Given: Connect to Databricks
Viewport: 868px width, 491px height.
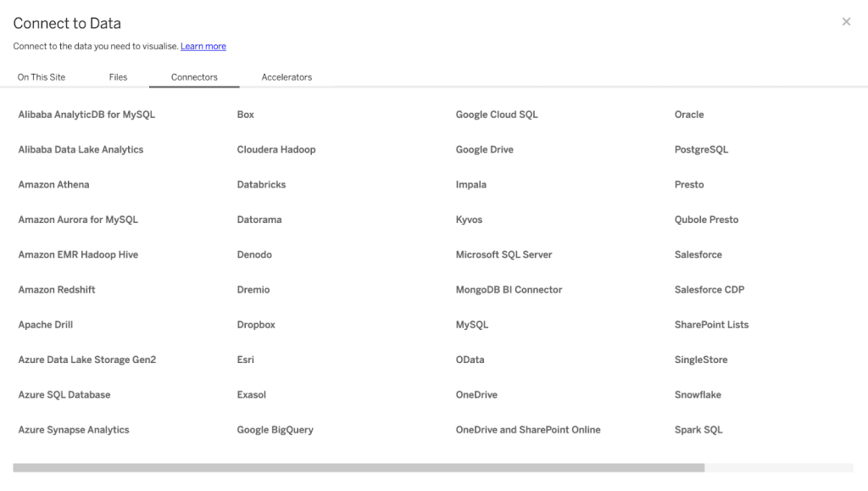Looking at the screenshot, I should coord(261,184).
